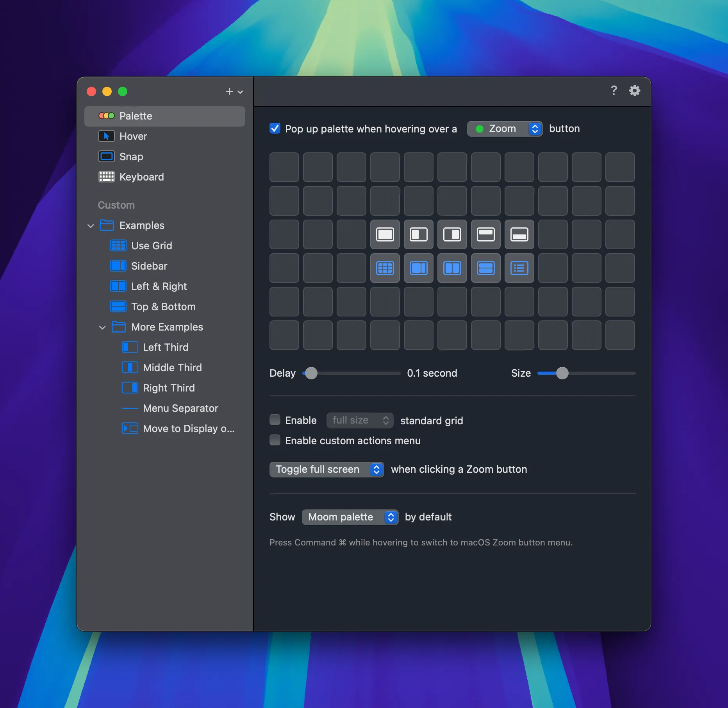
Task: Open the full size grid dropdown
Action: (x=360, y=420)
